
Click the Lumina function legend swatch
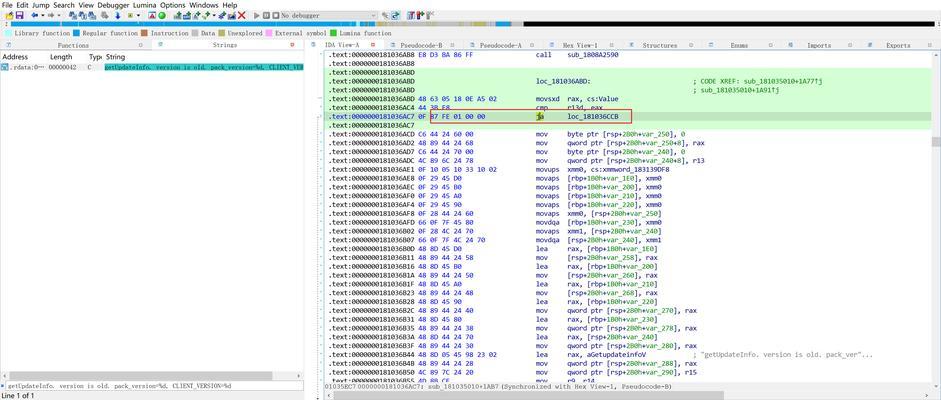click(334, 34)
